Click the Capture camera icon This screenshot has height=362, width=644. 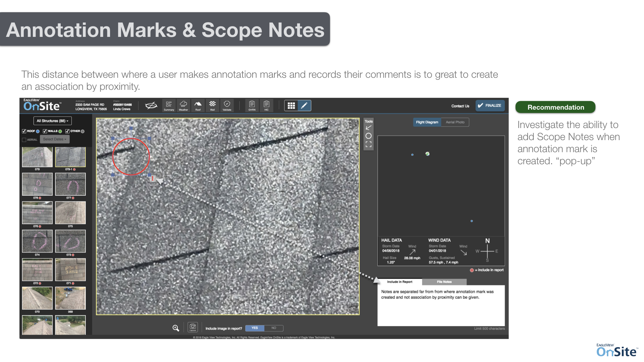[x=193, y=327]
